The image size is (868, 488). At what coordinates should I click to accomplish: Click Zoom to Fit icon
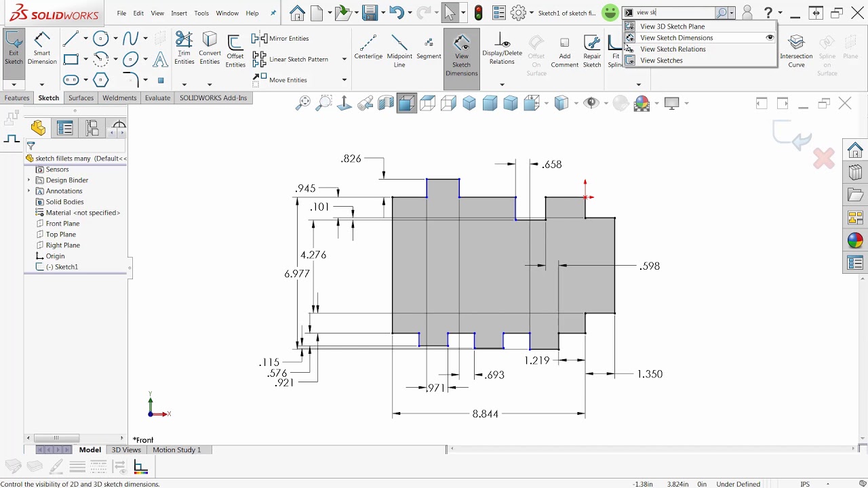tap(303, 103)
